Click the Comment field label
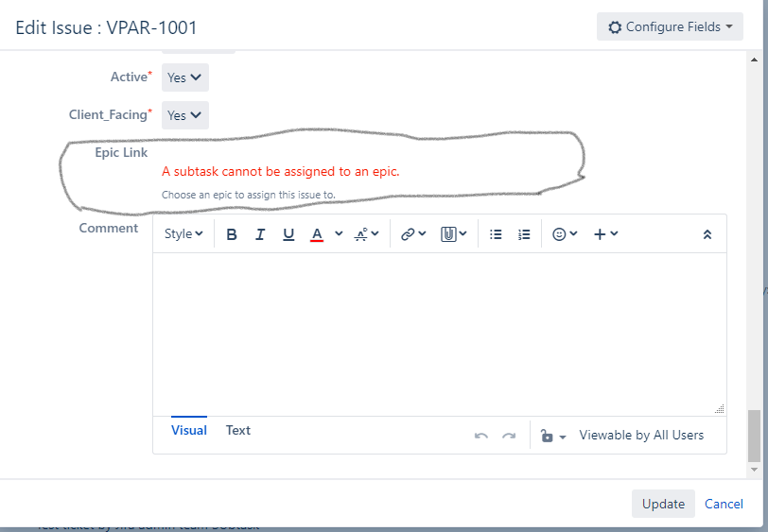The image size is (768, 532). pyautogui.click(x=109, y=228)
